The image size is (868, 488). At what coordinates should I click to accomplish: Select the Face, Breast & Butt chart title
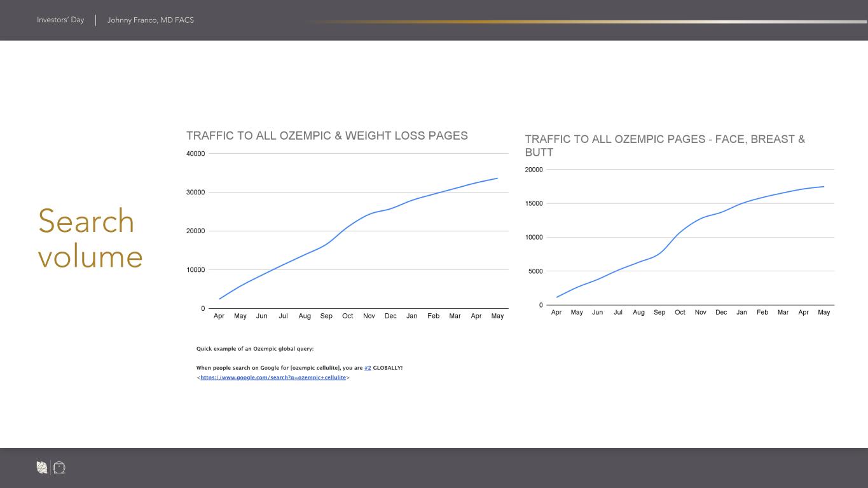pos(665,146)
